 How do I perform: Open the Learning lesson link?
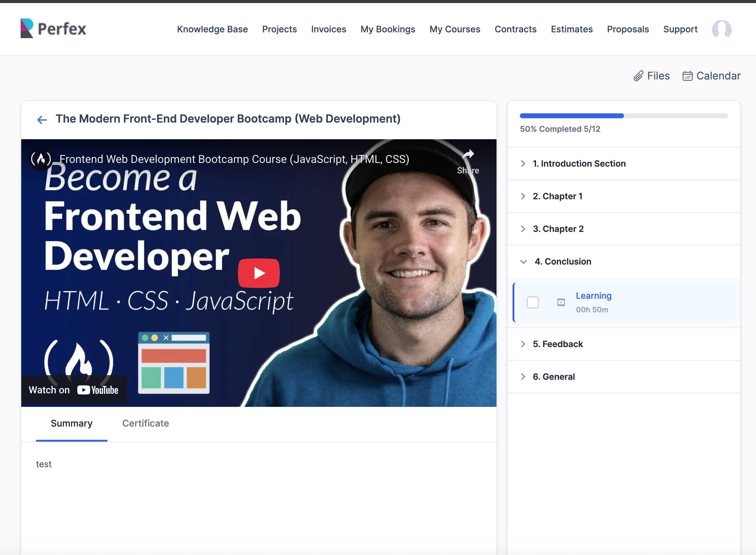[593, 296]
